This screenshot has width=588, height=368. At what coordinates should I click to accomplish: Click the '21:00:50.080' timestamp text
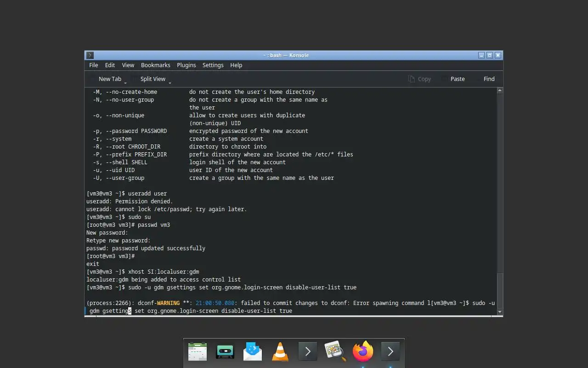pyautogui.click(x=215, y=303)
